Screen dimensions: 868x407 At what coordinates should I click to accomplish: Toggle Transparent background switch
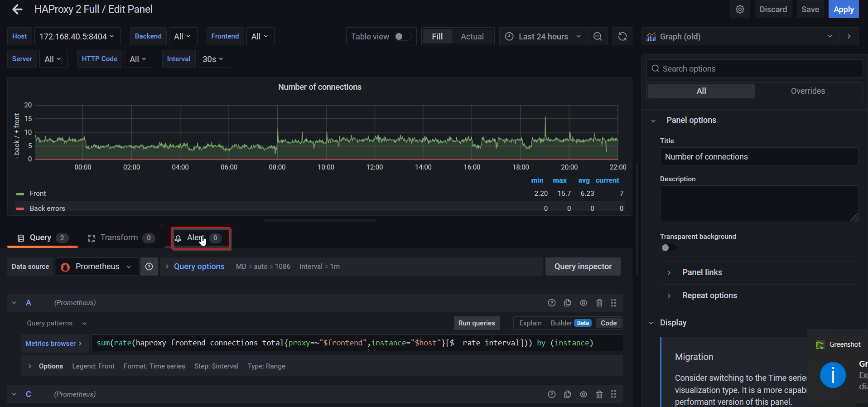669,247
